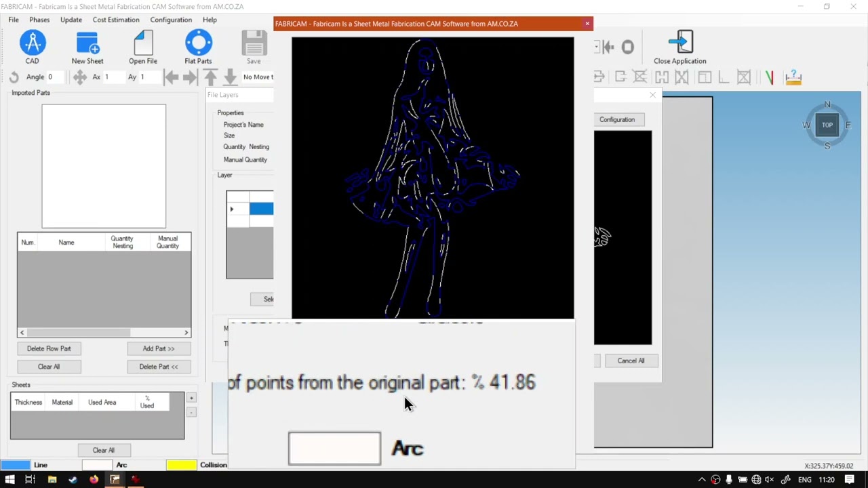
Task: Click the Material column header
Action: click(62, 402)
